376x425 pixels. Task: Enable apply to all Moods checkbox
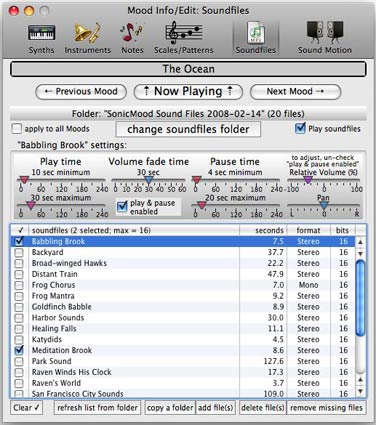tap(17, 129)
